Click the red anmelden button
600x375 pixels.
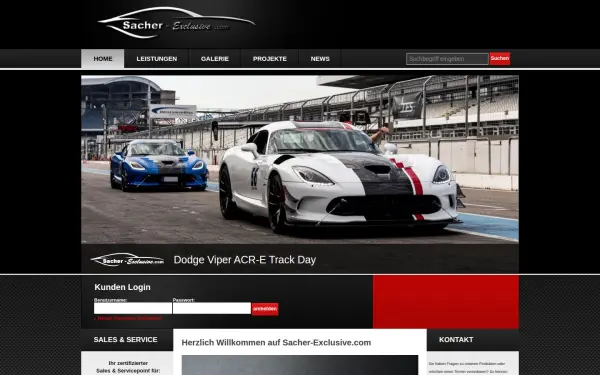pyautogui.click(x=265, y=309)
